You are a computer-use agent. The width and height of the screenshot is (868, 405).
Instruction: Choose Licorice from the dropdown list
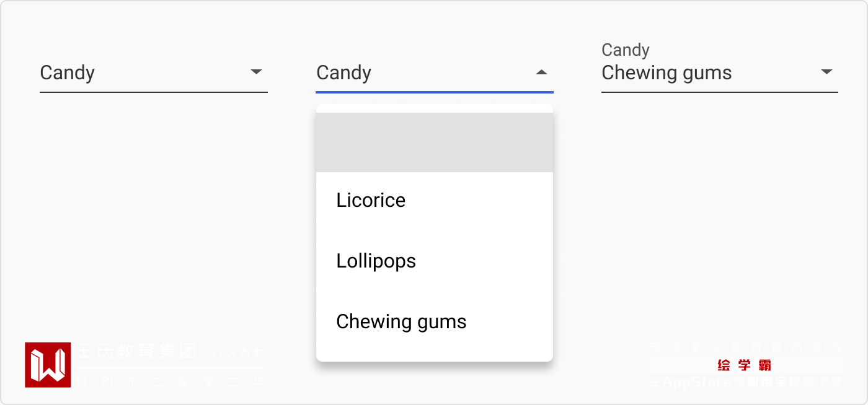click(x=371, y=200)
